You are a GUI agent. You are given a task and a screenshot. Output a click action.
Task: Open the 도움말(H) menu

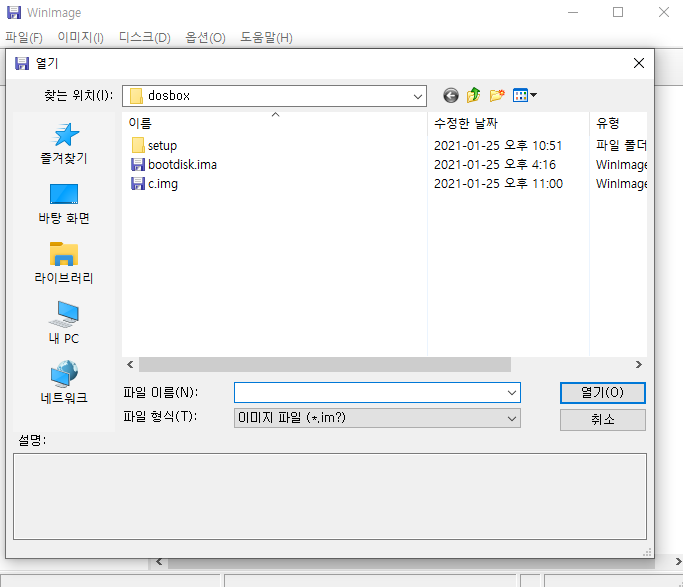(266, 37)
